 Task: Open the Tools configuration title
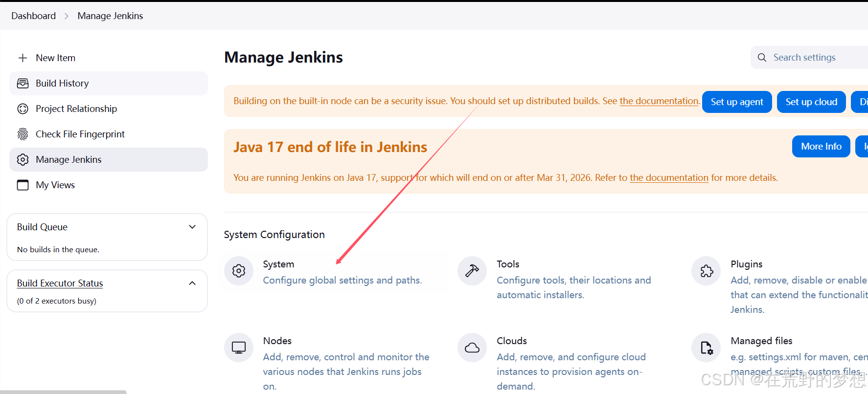(x=508, y=264)
